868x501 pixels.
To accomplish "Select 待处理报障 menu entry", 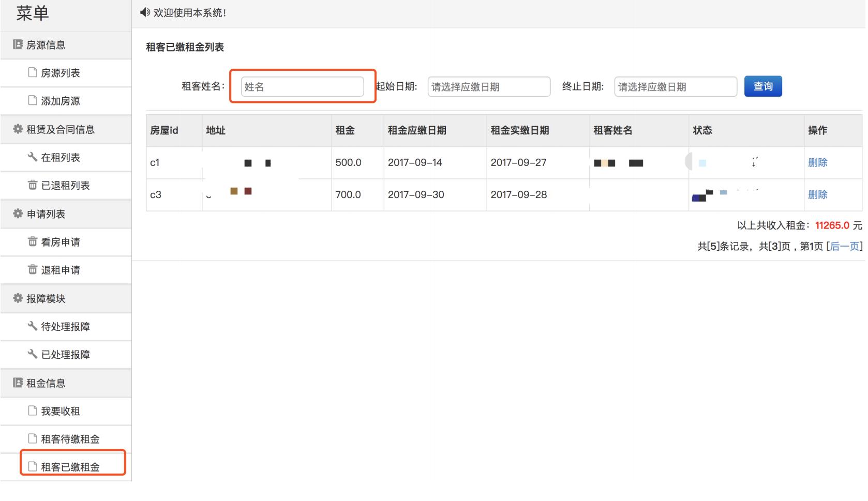I will tap(66, 326).
